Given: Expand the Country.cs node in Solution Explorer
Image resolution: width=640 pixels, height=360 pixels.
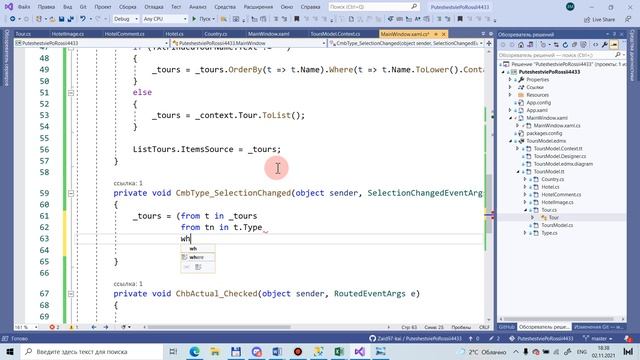Looking at the screenshot, I should point(525,179).
